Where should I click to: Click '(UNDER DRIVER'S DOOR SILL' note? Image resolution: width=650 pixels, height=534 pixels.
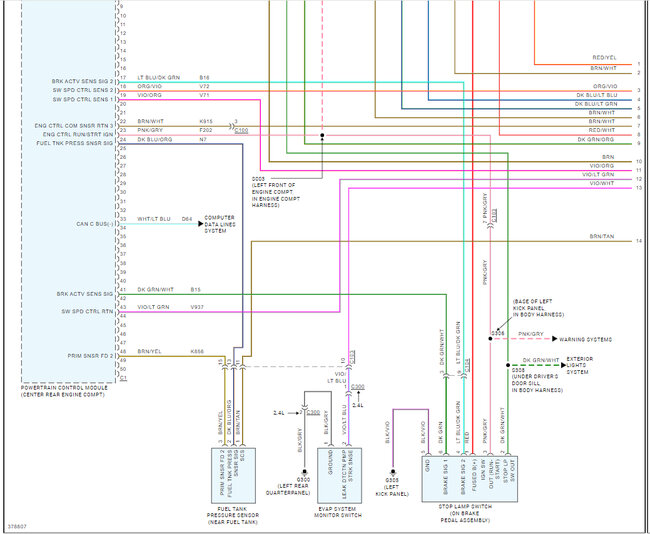535,380
